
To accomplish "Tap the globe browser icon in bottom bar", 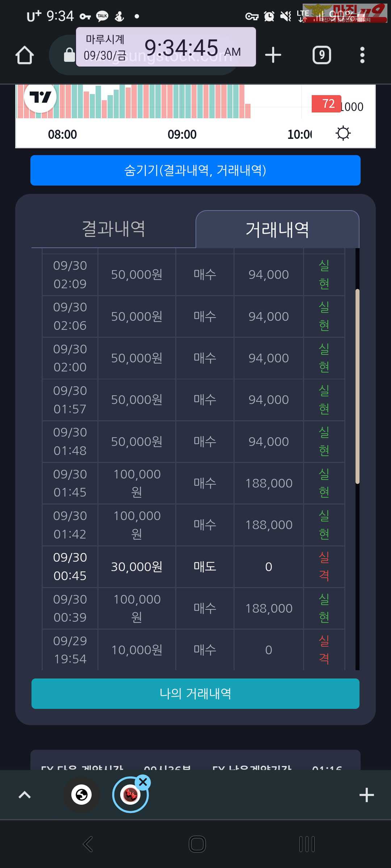I will 81,795.
